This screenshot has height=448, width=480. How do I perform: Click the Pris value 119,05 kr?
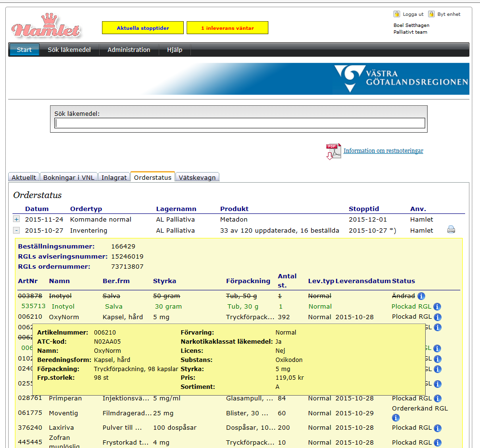pyautogui.click(x=290, y=378)
